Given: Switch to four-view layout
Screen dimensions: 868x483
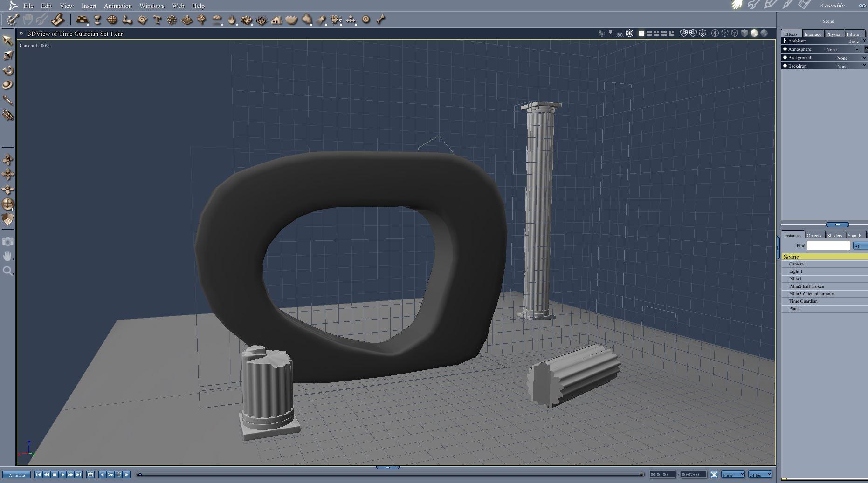Looking at the screenshot, I should point(664,34).
